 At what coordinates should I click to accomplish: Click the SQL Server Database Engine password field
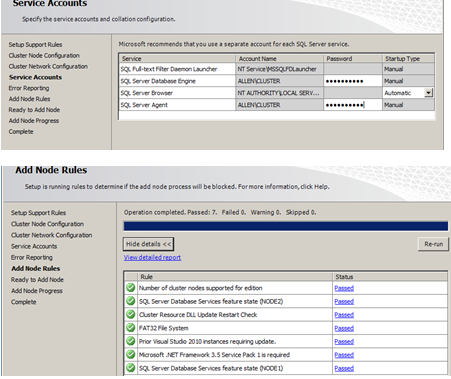point(352,81)
